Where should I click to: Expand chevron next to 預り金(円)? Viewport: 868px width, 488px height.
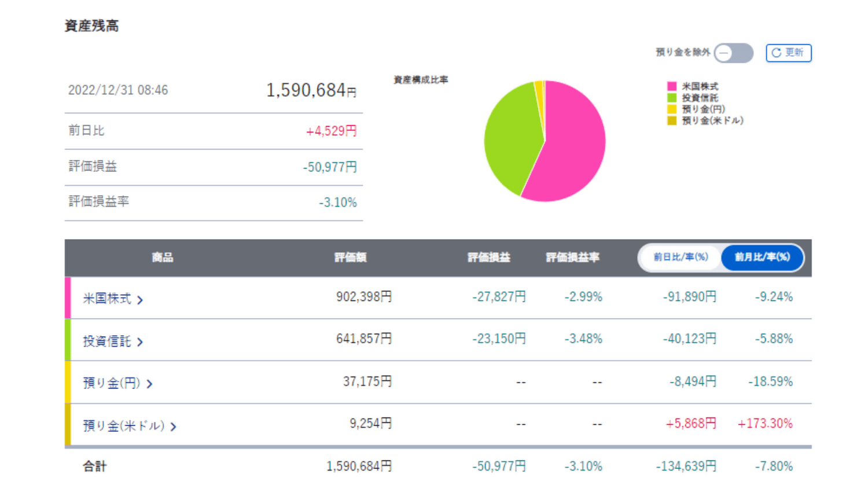[149, 384]
